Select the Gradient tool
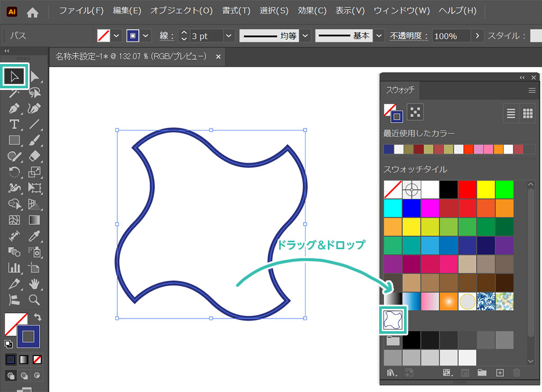 click(34, 220)
